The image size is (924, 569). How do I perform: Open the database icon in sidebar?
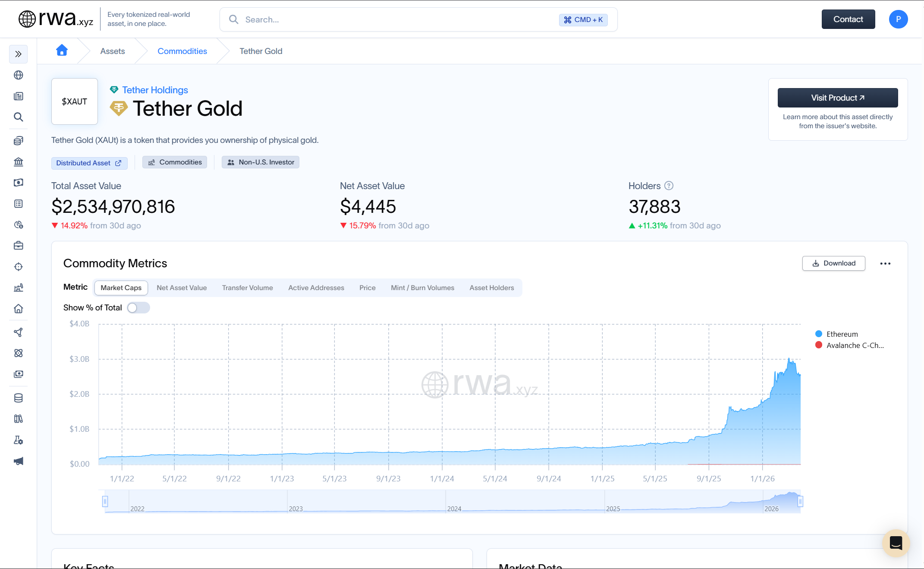(18, 398)
